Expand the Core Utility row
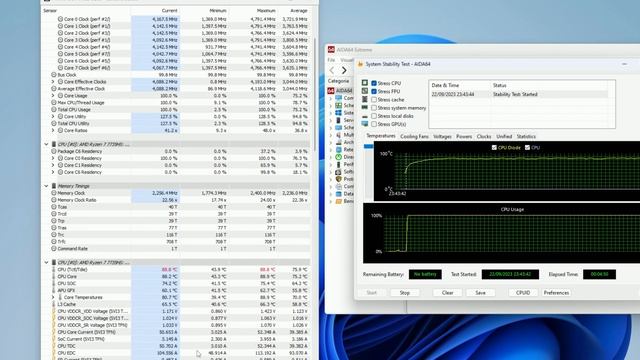The height and width of the screenshot is (360, 640). tap(53, 116)
